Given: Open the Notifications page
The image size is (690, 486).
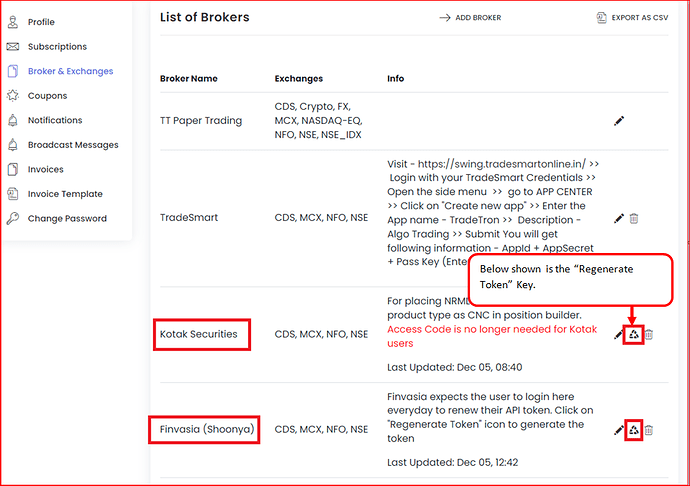Looking at the screenshot, I should click(55, 120).
